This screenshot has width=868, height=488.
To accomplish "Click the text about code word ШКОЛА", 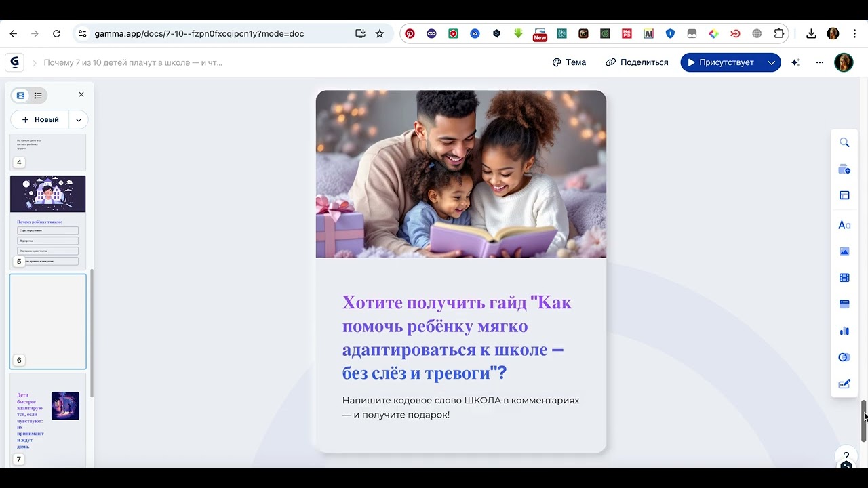I will [x=460, y=407].
